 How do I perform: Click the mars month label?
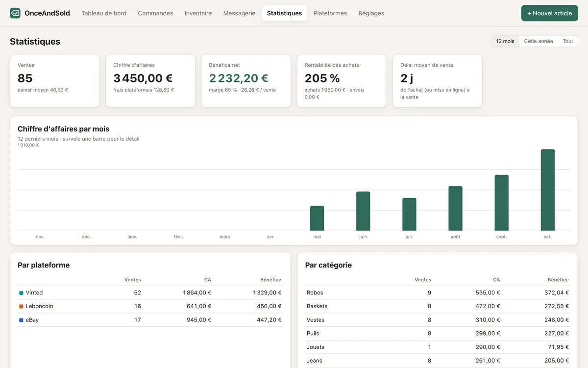point(225,237)
